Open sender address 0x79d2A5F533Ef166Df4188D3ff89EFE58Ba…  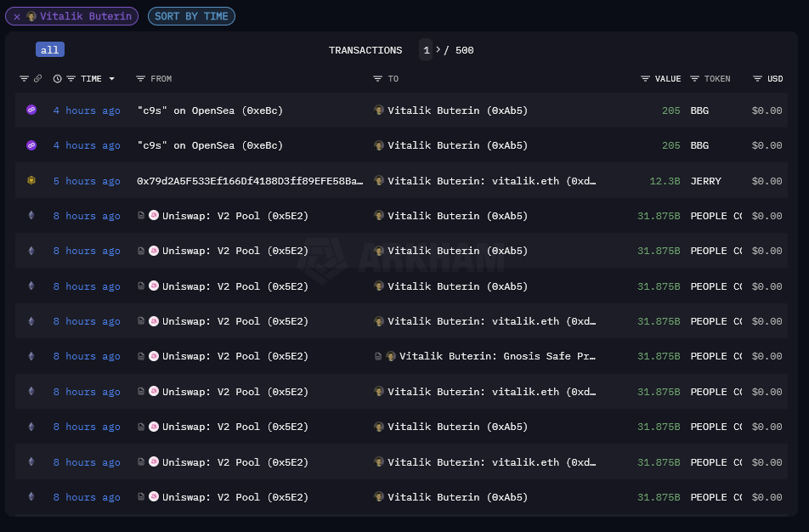[x=250, y=181]
